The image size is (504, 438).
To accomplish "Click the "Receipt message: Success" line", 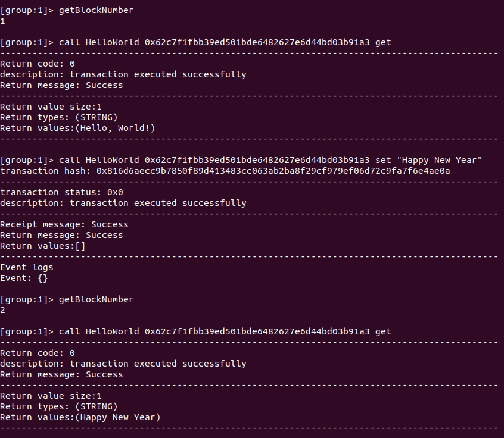I will point(64,224).
